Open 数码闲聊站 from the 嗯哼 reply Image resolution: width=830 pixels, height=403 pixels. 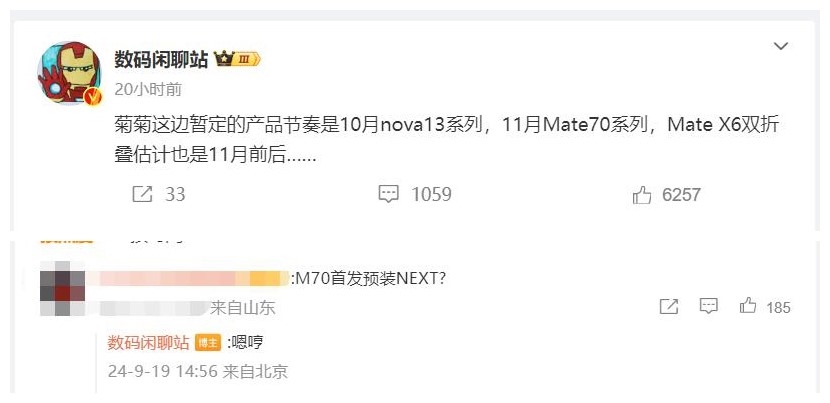[148, 343]
